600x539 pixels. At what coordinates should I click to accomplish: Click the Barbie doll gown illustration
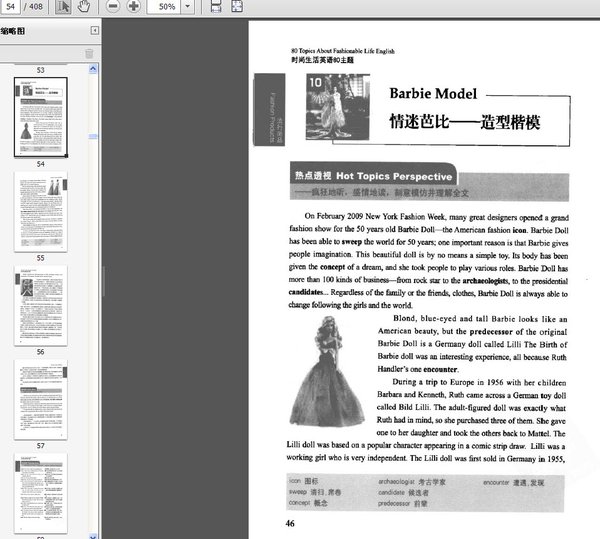click(327, 371)
